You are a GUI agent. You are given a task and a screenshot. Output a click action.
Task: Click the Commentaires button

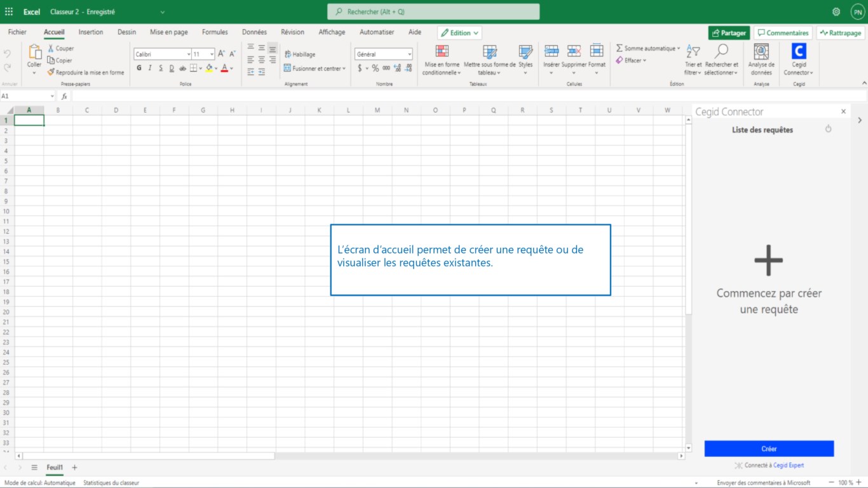783,33
